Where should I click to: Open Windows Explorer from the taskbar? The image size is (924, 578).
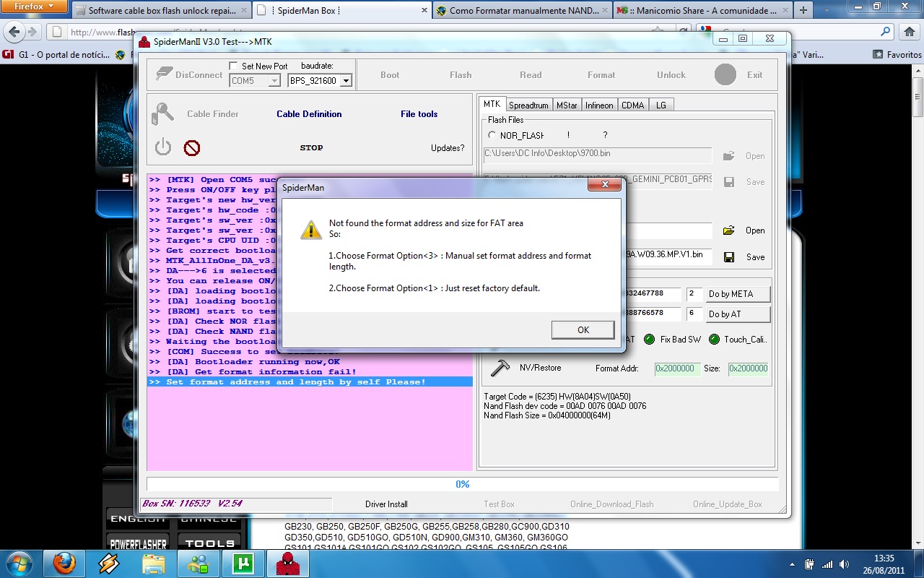coord(154,563)
